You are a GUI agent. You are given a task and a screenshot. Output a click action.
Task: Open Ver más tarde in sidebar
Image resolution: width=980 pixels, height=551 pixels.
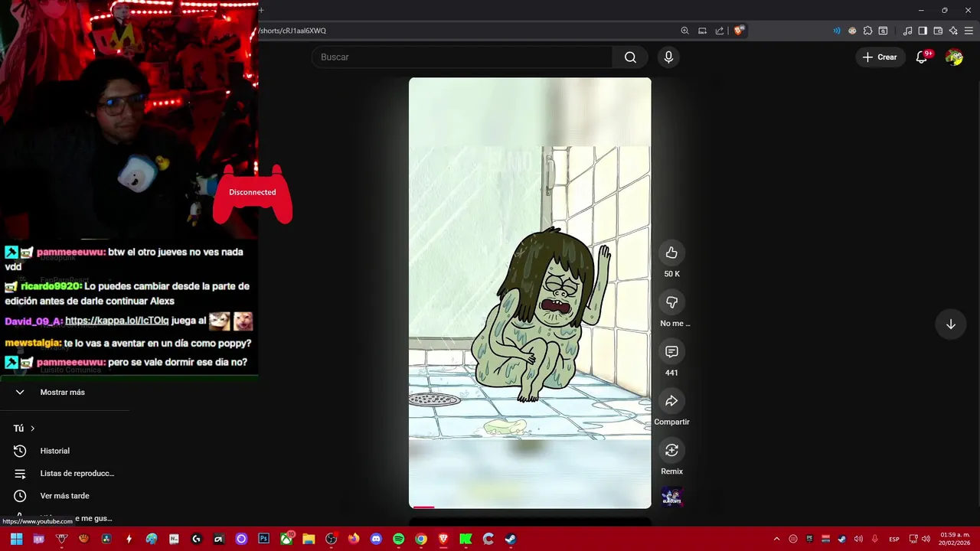(x=64, y=496)
